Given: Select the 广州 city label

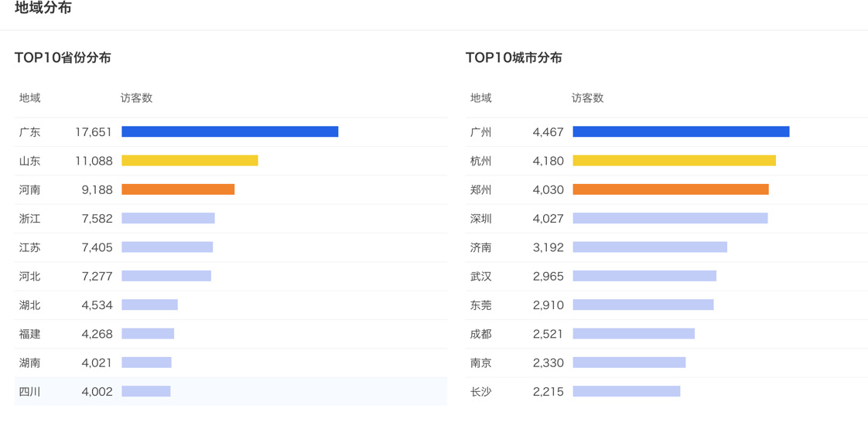Looking at the screenshot, I should click(480, 132).
